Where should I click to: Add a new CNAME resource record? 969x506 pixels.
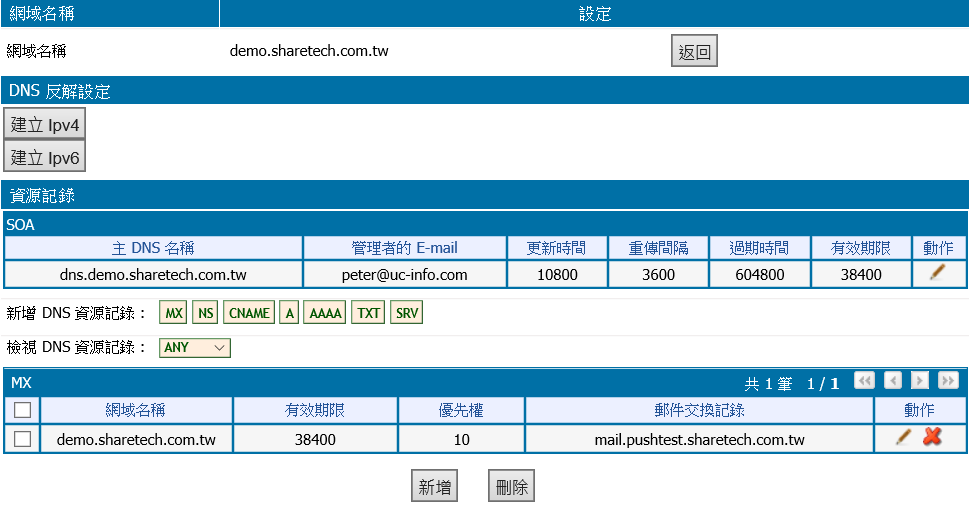tap(249, 313)
